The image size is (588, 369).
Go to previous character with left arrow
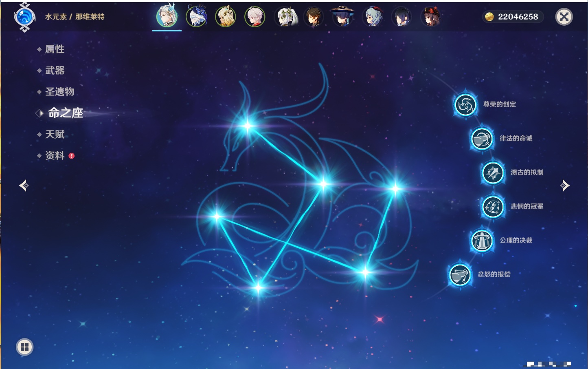coord(24,186)
